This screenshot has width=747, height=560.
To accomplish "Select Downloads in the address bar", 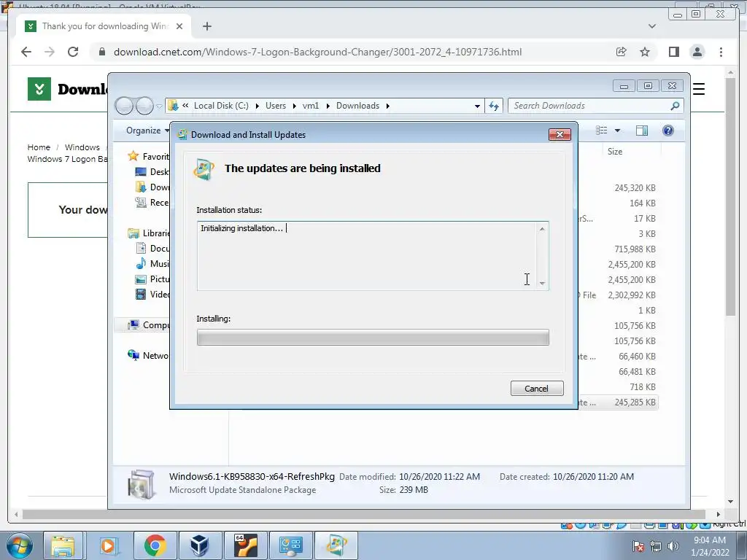I will point(357,106).
